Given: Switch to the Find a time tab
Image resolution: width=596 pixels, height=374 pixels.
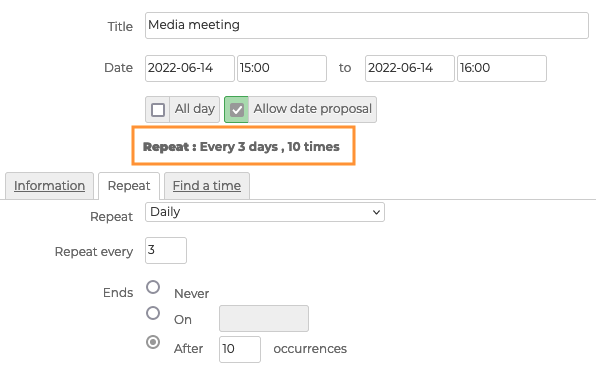Looking at the screenshot, I should click(207, 186).
